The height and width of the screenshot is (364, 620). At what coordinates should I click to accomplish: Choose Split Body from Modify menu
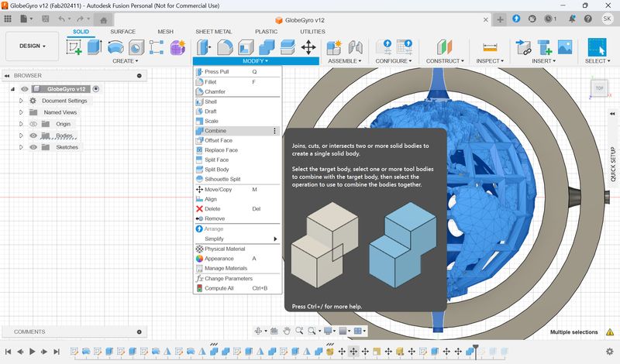pos(237,170)
